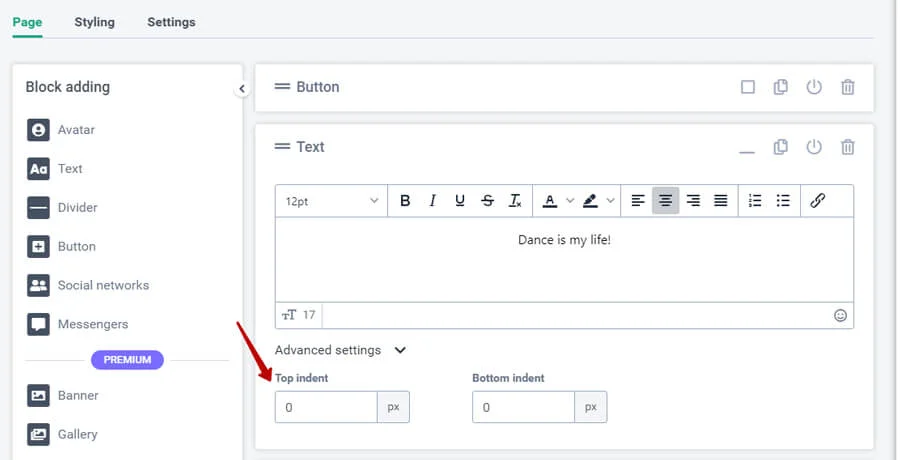This screenshot has height=460, width=900.
Task: Insert a numbered list
Action: coord(755,201)
